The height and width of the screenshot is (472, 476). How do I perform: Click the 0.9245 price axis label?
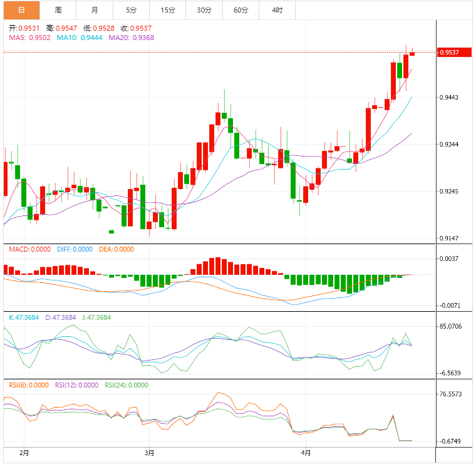coord(449,191)
